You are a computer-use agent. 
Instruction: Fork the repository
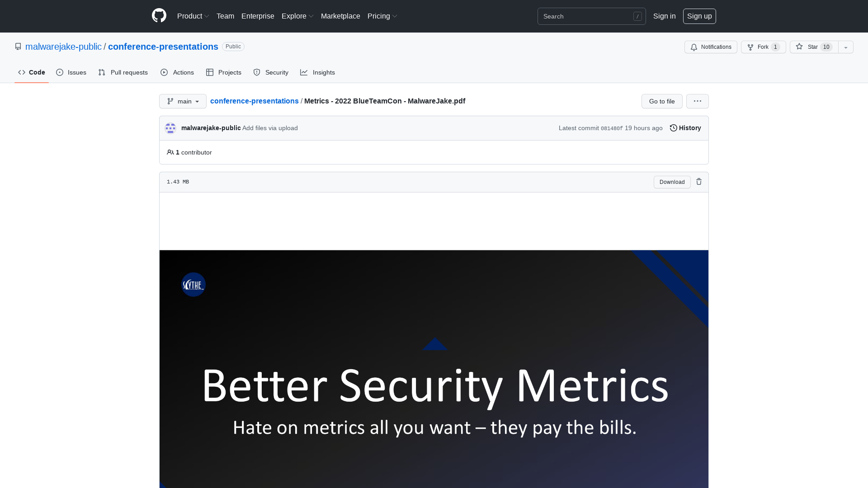tap(763, 47)
